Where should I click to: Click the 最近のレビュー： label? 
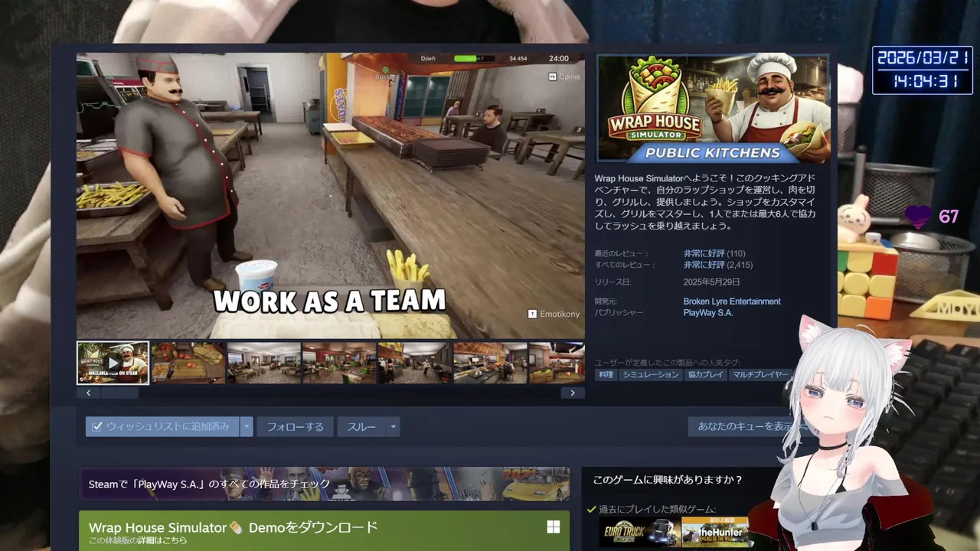622,253
